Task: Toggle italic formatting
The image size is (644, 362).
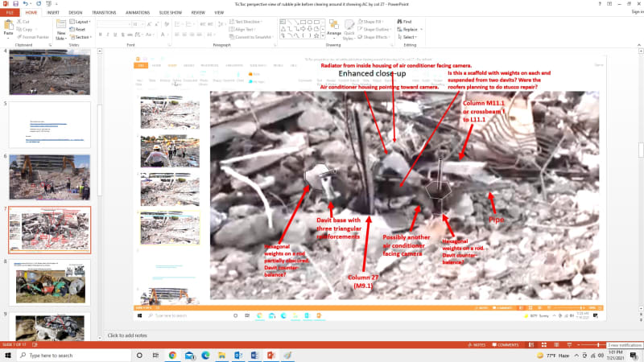Action: point(108,35)
